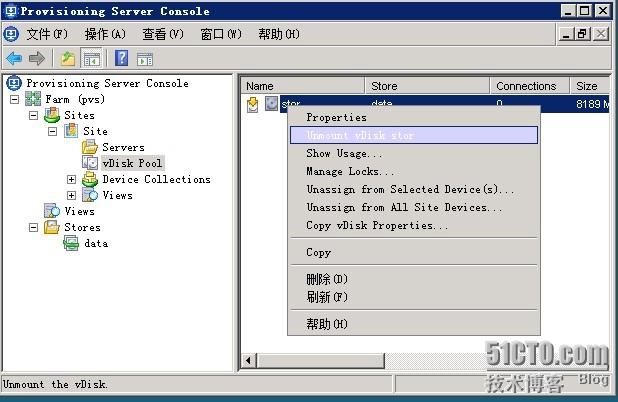Click the Stores folder icon
The height and width of the screenshot is (402, 618).
52,227
